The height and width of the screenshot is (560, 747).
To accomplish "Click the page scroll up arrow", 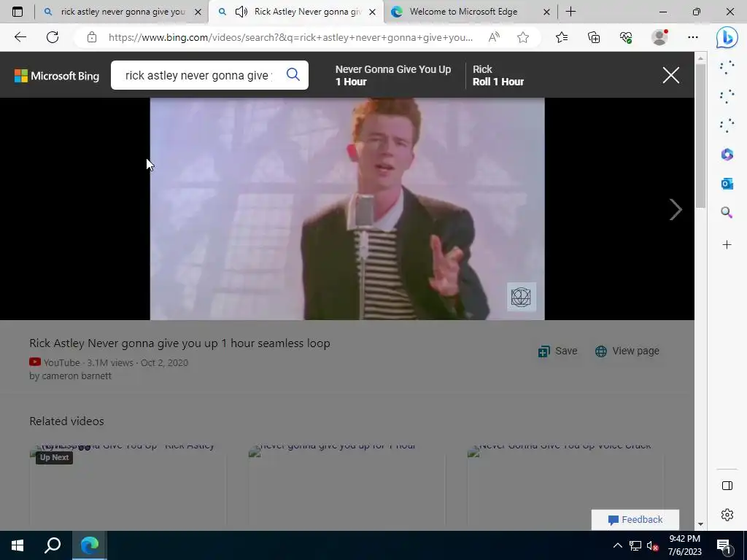I will 700,58.
